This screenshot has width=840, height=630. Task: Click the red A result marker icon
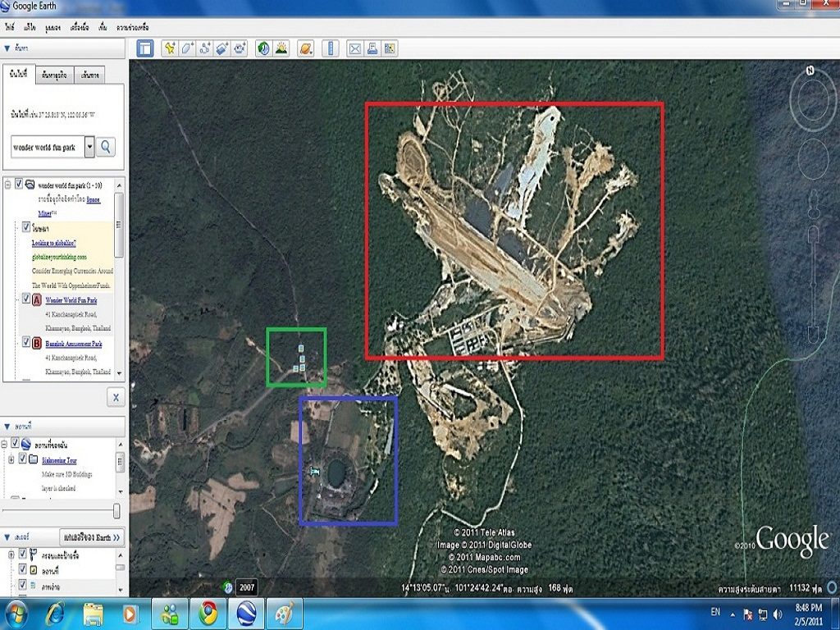point(36,299)
